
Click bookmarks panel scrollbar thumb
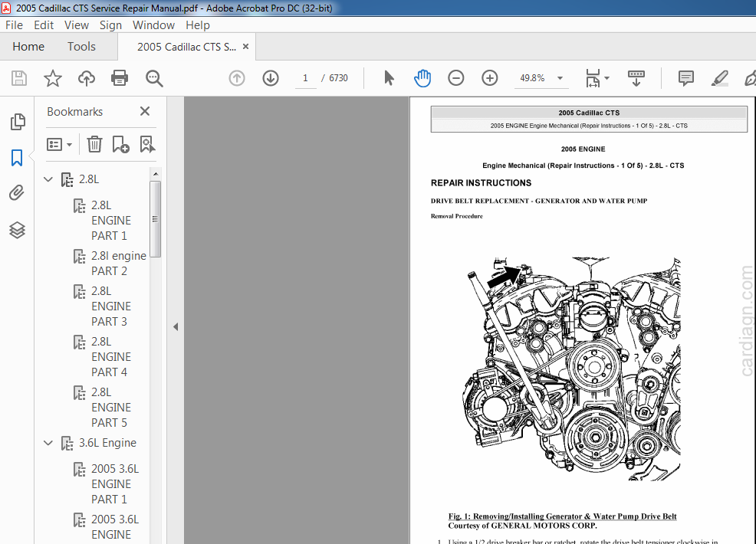(x=155, y=219)
